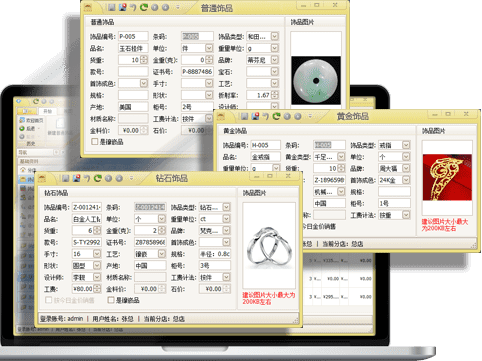482x361 pixels.
Task: Adjust the 货重 stepper in 普通饰品 window
Action: click(144, 60)
